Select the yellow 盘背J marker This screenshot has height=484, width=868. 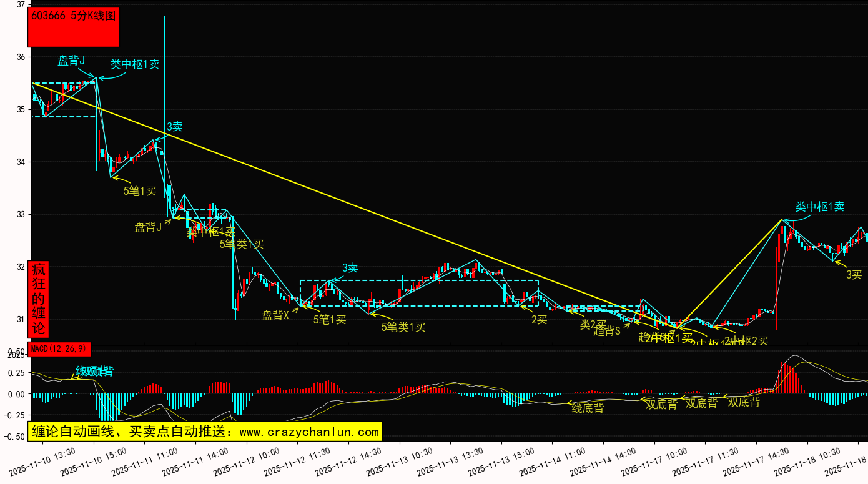[x=148, y=227]
